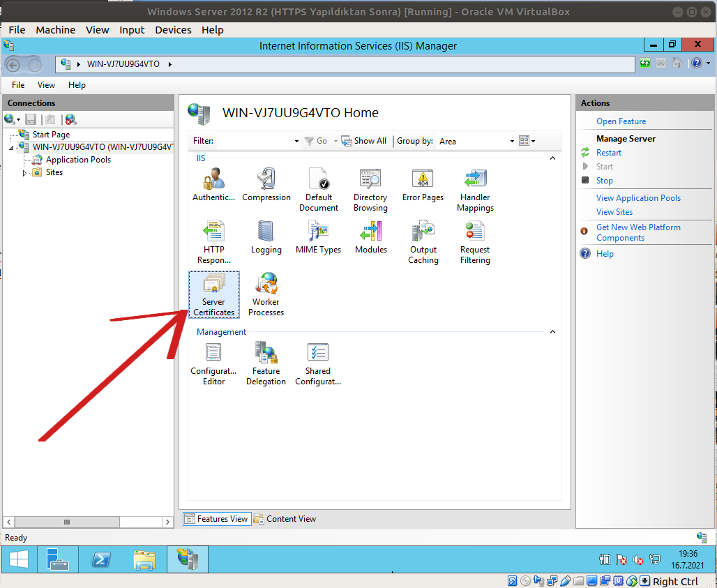This screenshot has height=588, width=717.
Task: Click the Create New Connection toolbar icon
Action: coord(11,120)
